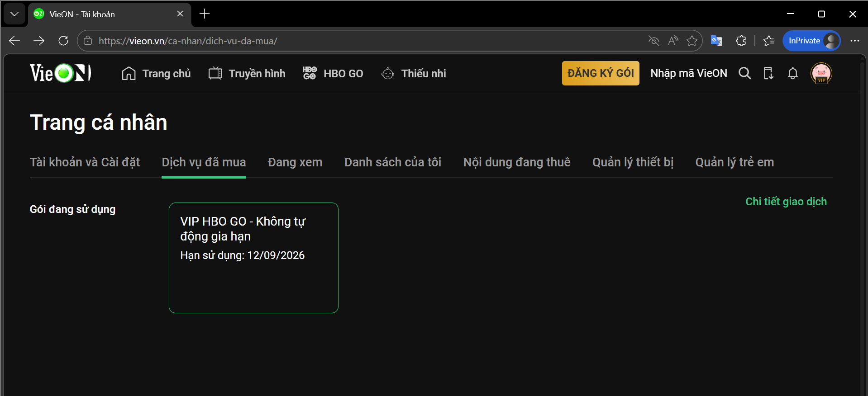Open tracking prevention eye icon
Screen dimensions: 868x396
tap(653, 41)
